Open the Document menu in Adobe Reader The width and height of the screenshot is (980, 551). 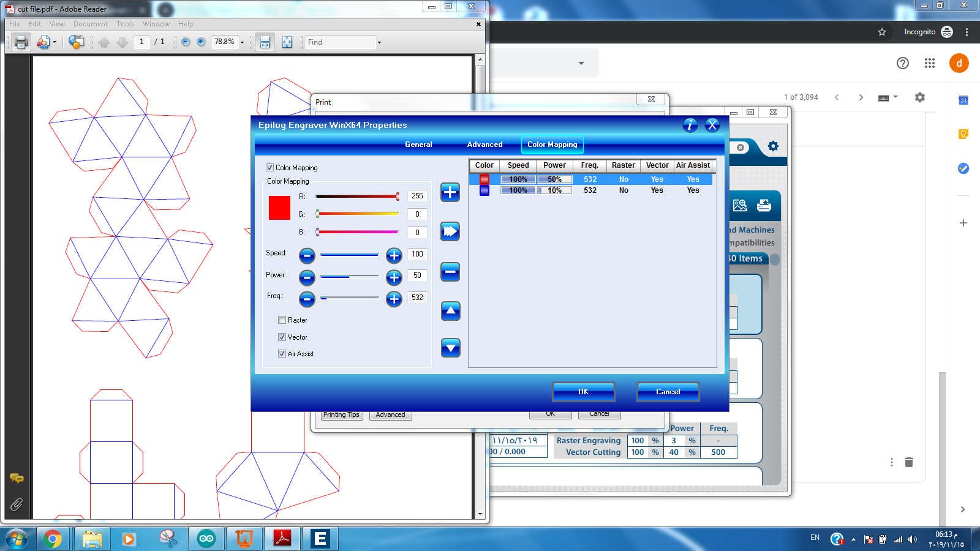click(91, 24)
